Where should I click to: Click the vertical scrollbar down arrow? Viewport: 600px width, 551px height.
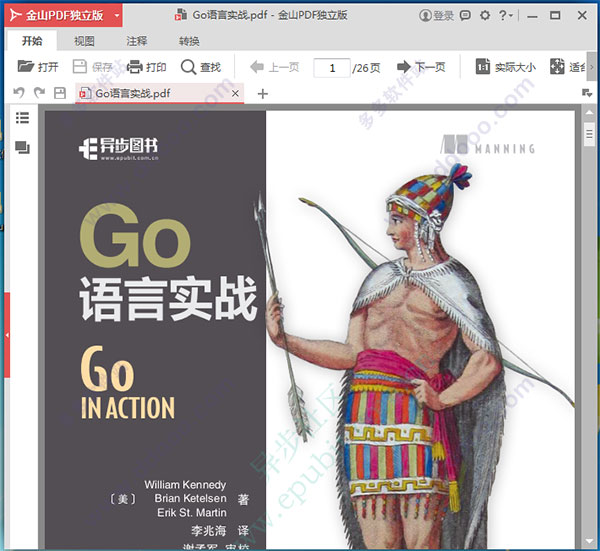click(589, 541)
